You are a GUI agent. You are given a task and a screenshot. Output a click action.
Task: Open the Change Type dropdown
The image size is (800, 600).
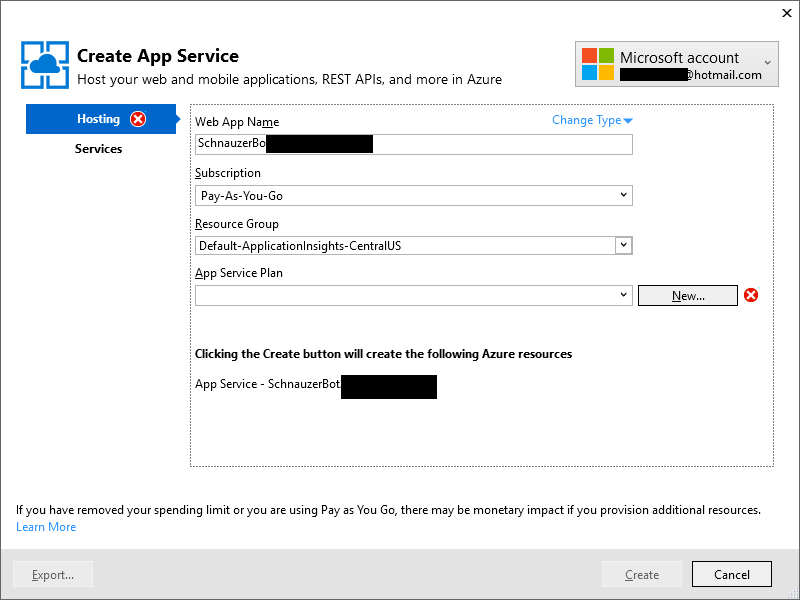coord(592,120)
